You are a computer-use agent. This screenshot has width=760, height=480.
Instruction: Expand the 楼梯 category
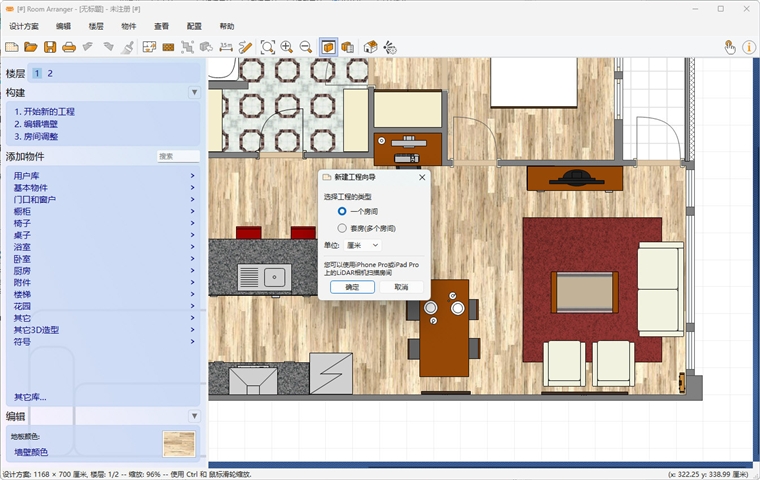104,294
